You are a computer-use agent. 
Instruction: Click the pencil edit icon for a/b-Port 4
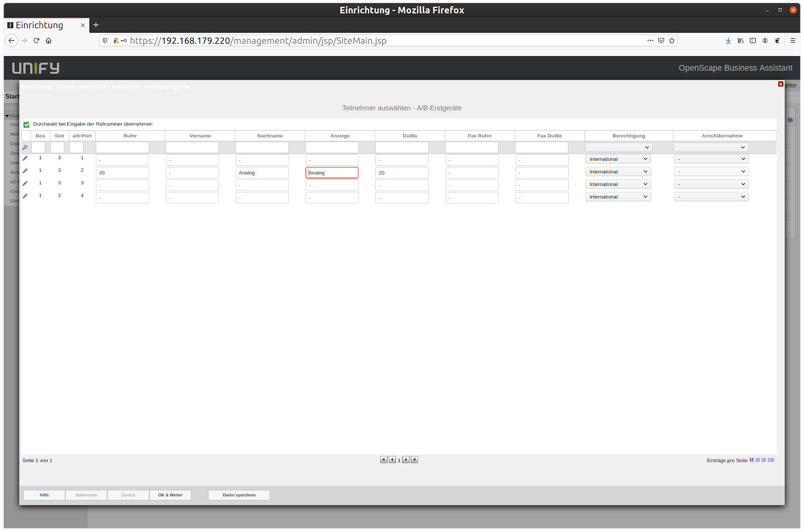[x=25, y=196]
